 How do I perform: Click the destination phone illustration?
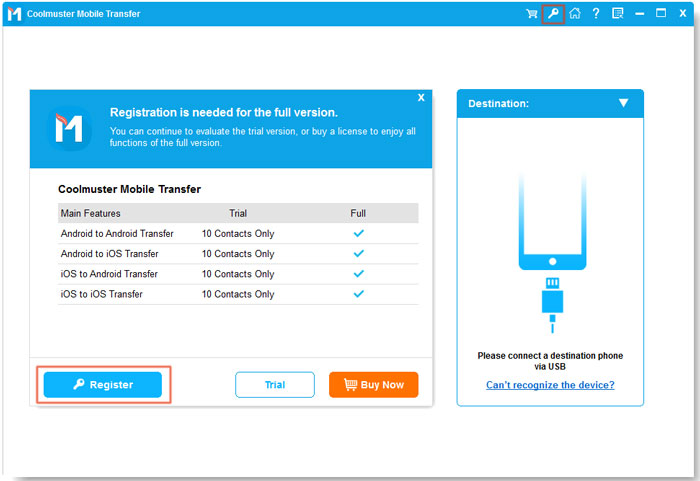550,222
